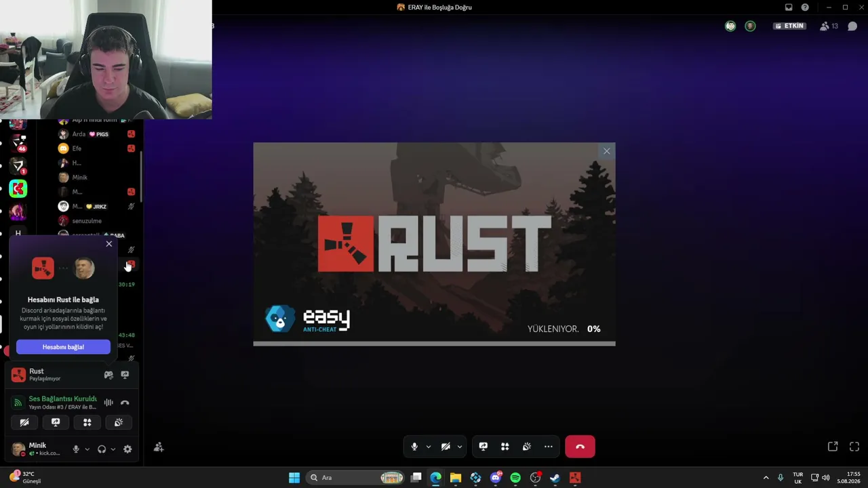Show the voice channel member list
This screenshot has width=868, height=488.
point(829,26)
